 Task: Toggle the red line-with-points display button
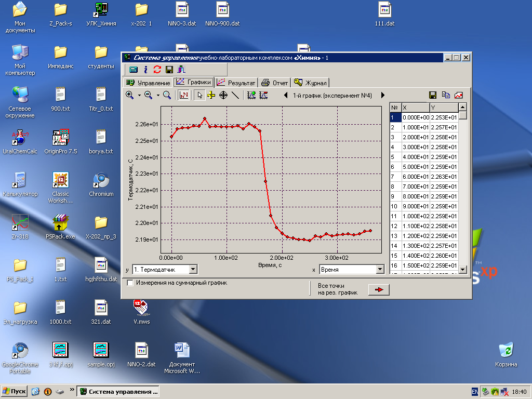183,96
